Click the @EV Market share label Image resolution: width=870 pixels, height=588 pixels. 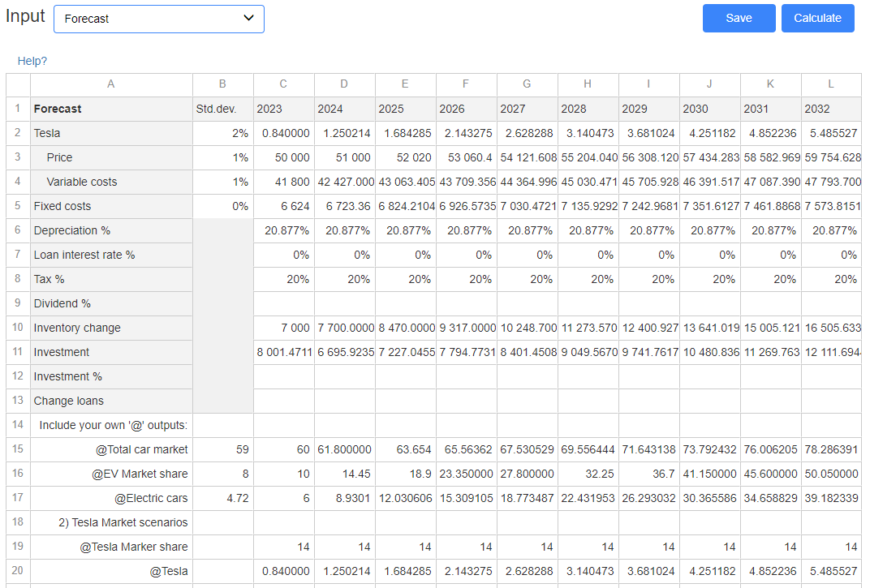(x=111, y=474)
